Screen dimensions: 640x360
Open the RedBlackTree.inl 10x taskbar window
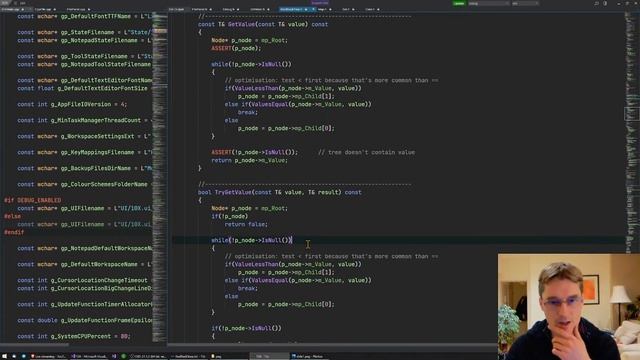tap(189, 356)
